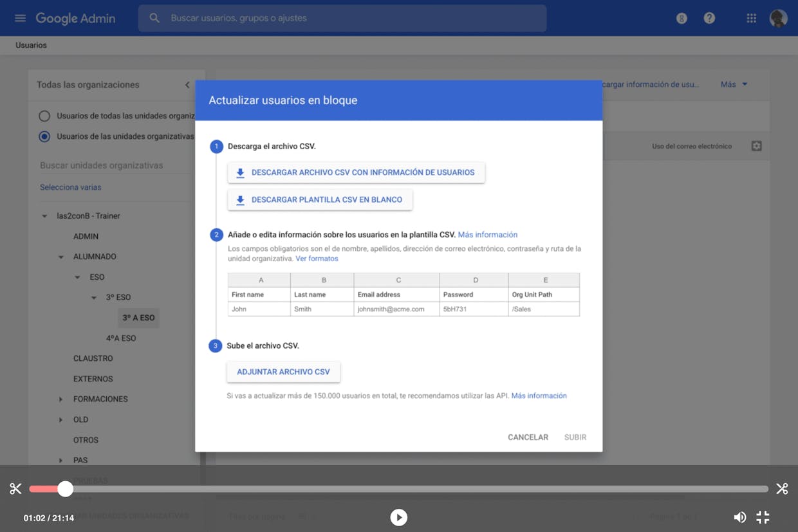Open the help question mark icon
Screen dimensions: 798x532
tap(709, 18)
